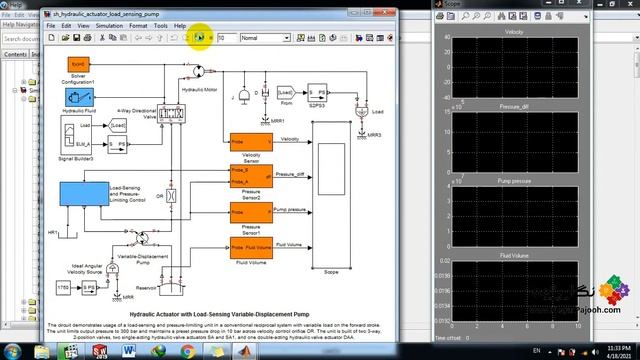Click the Help window search documentation field

(21, 39)
